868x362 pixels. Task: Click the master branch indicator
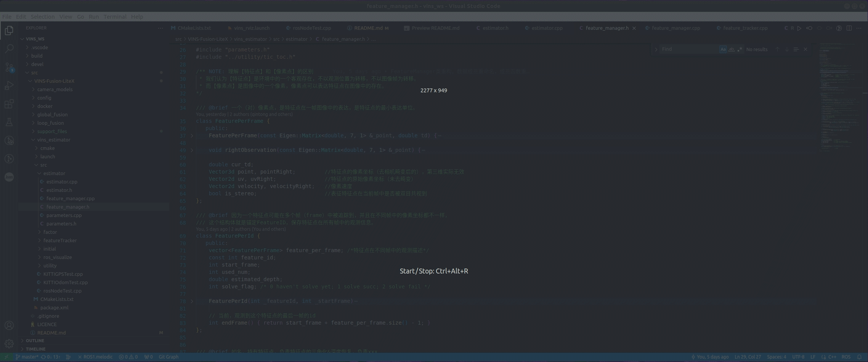pos(27,357)
